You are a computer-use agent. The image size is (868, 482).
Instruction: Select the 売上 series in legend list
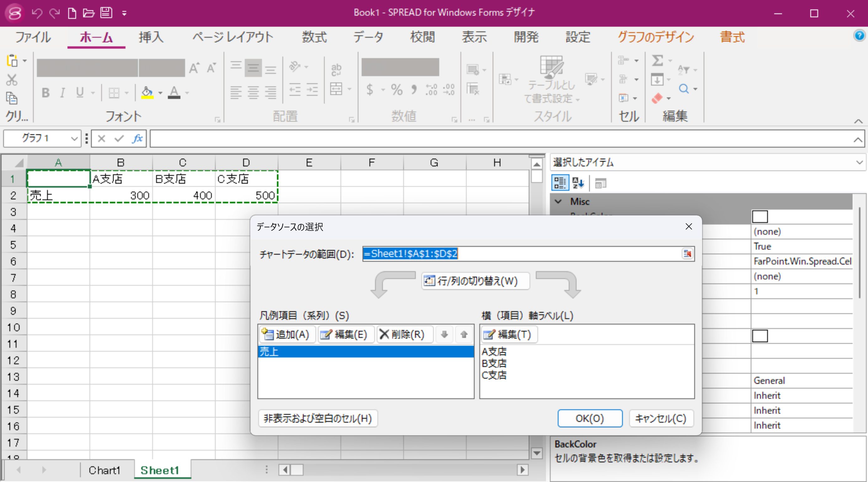[366, 352]
